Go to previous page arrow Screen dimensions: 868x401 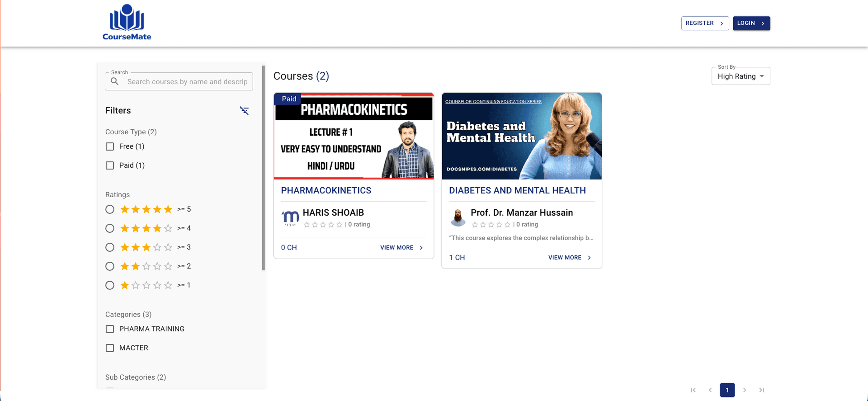(710, 390)
